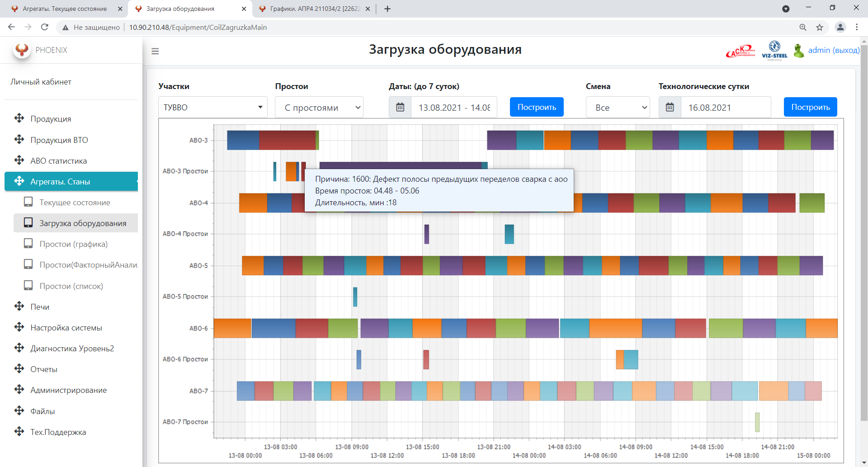The width and height of the screenshot is (868, 467).
Task: Click the calendar icon beside the date range
Action: click(x=400, y=107)
